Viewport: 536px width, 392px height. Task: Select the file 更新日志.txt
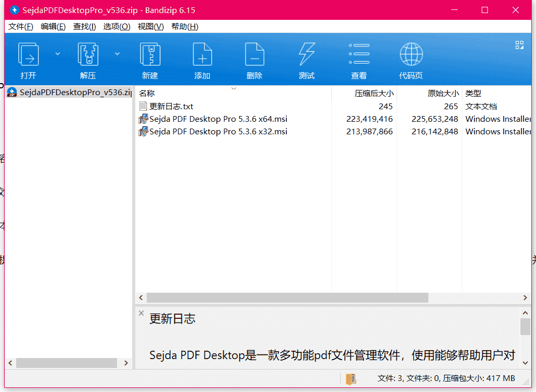(x=171, y=107)
